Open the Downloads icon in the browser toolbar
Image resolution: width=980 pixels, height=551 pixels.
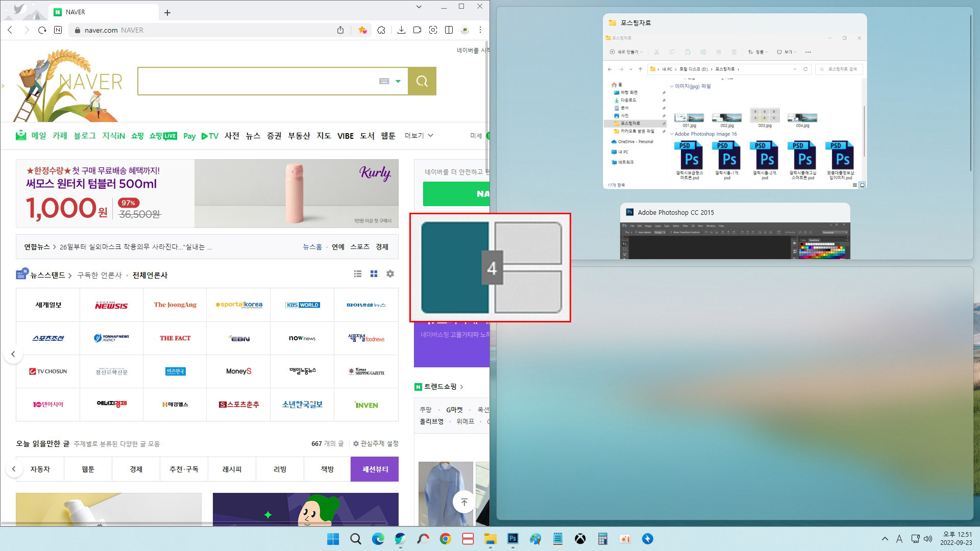tap(401, 30)
